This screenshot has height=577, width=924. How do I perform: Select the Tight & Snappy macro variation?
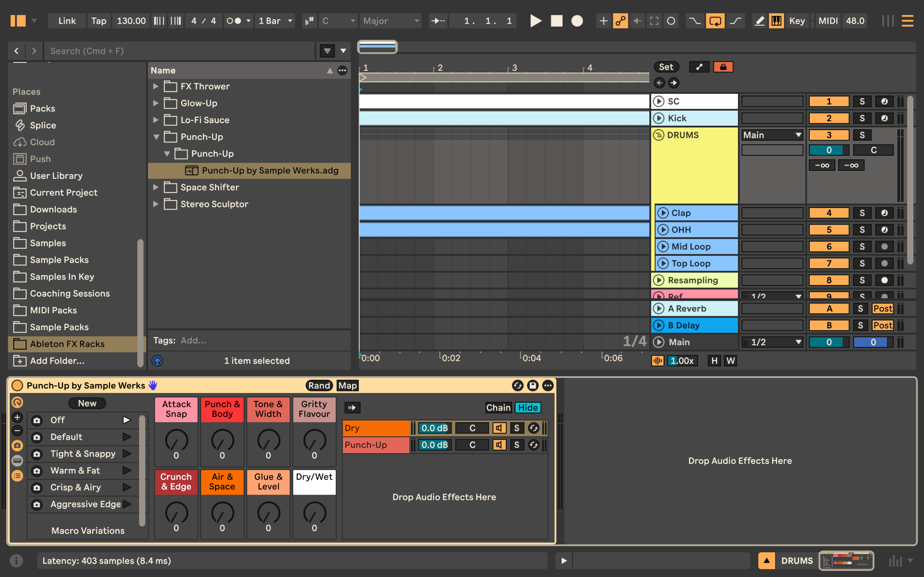(x=83, y=454)
